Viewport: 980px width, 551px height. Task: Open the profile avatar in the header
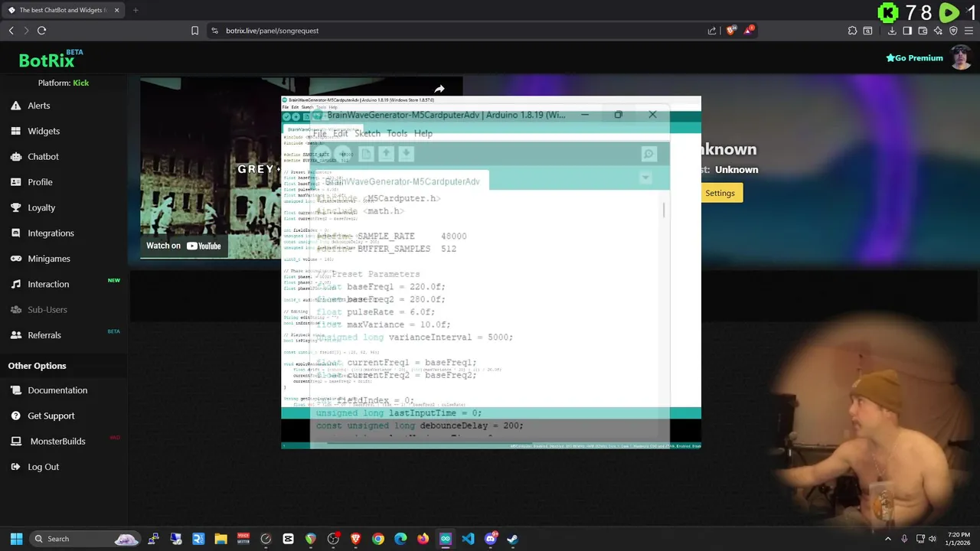(x=961, y=57)
